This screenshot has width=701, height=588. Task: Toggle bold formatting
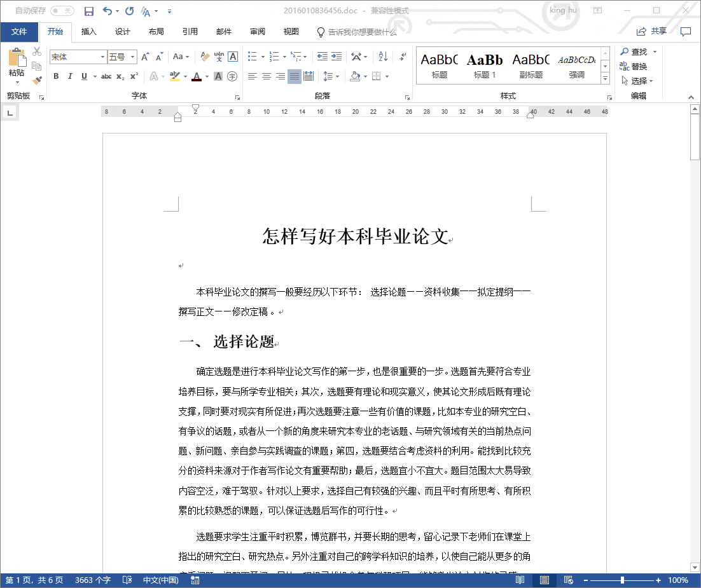click(56, 76)
